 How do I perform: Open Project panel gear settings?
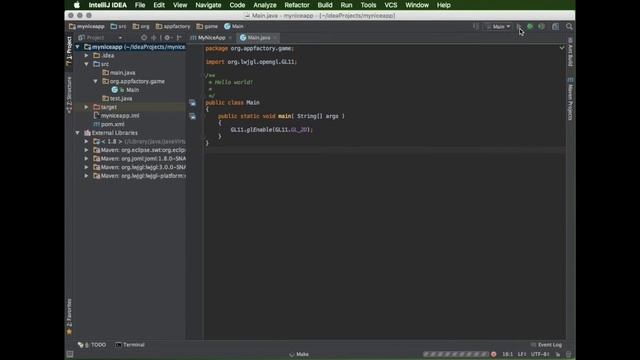click(167, 38)
